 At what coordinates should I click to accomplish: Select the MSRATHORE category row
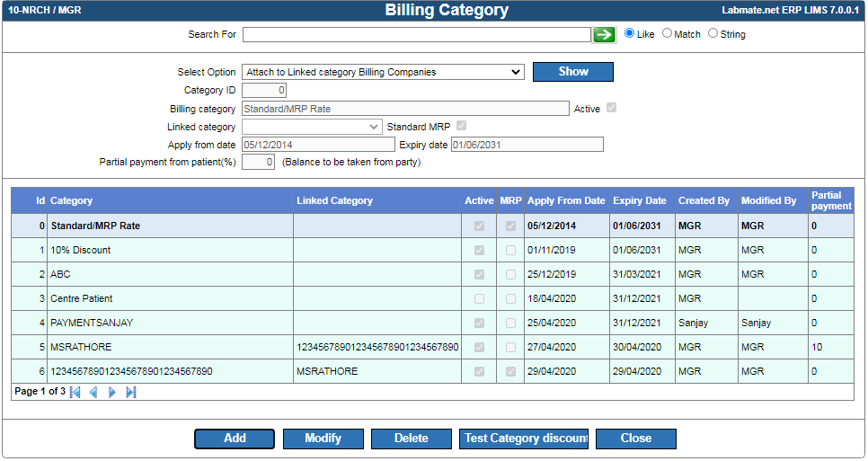(432, 348)
